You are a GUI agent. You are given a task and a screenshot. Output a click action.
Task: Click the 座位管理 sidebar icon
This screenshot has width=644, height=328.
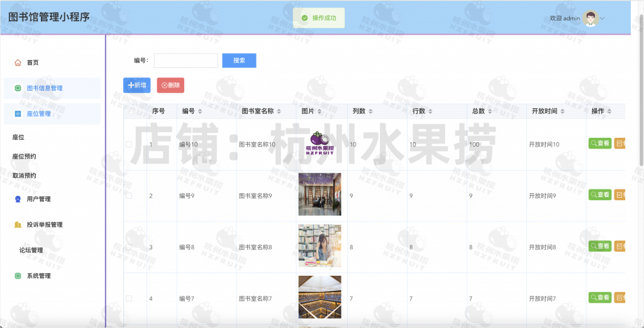click(x=18, y=114)
